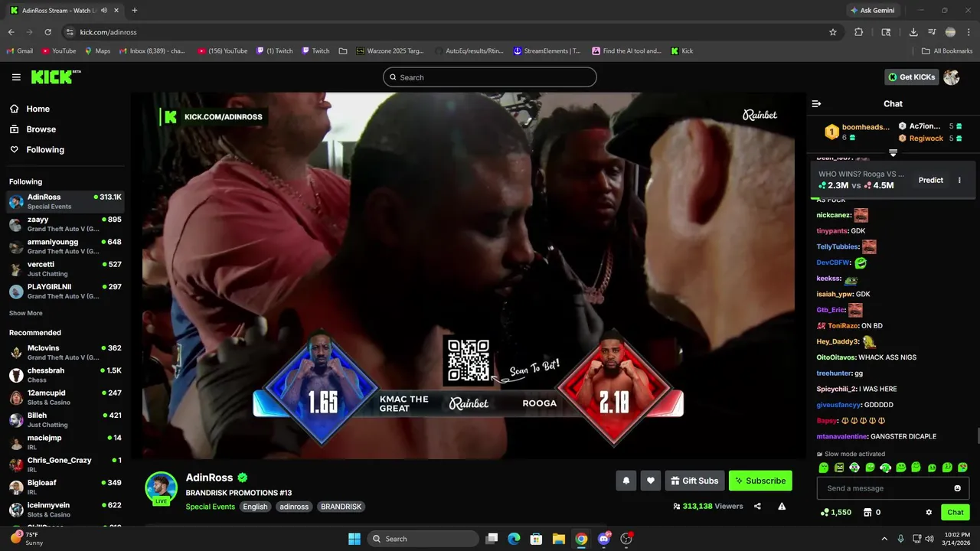This screenshot has width=980, height=551.
Task: Open File Explorer from taskbar
Action: (559, 539)
